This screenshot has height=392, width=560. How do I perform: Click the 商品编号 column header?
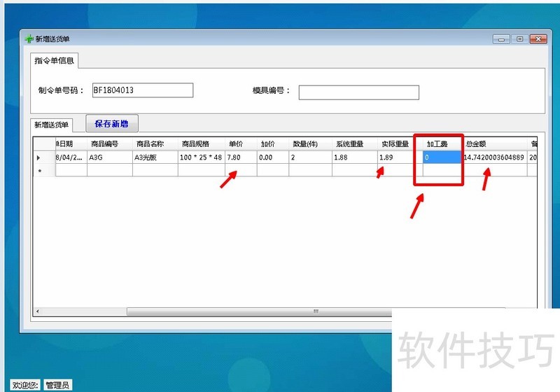coord(110,143)
